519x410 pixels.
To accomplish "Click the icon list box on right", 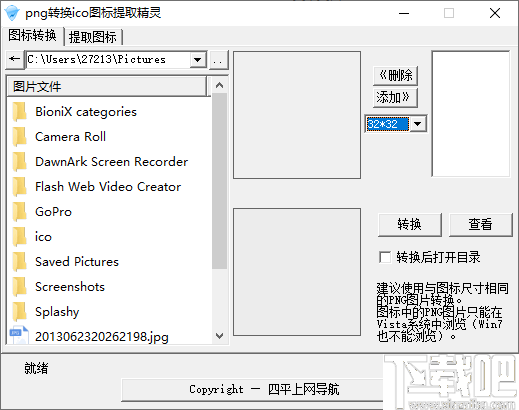I will [x=471, y=114].
